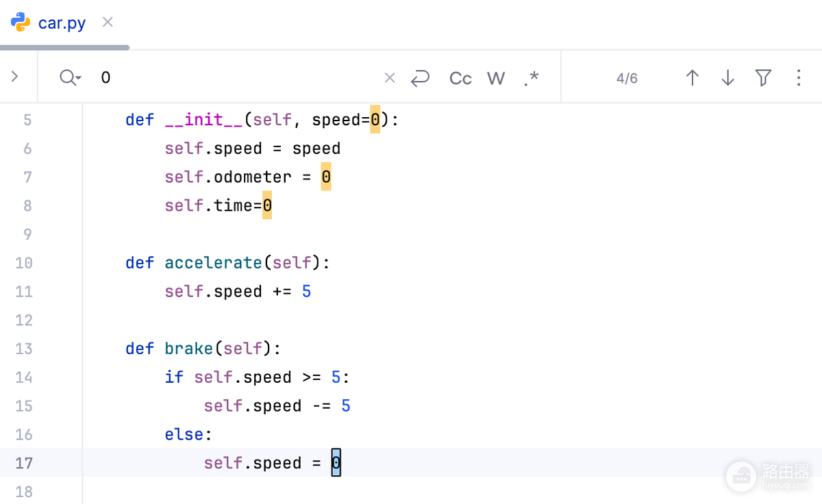Go to next occurrence arrow
The width and height of the screenshot is (822, 504).
pos(727,77)
